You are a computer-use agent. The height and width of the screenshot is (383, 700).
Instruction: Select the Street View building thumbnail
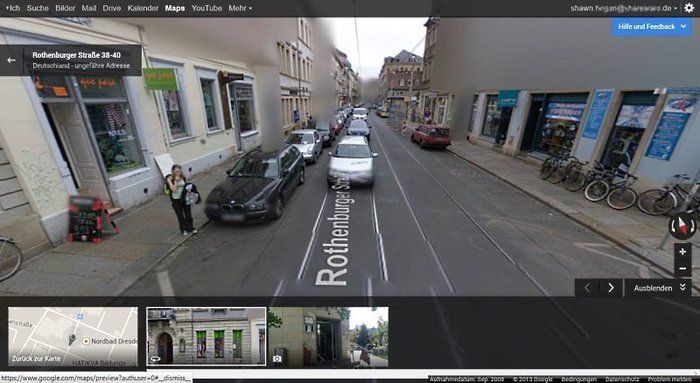206,337
